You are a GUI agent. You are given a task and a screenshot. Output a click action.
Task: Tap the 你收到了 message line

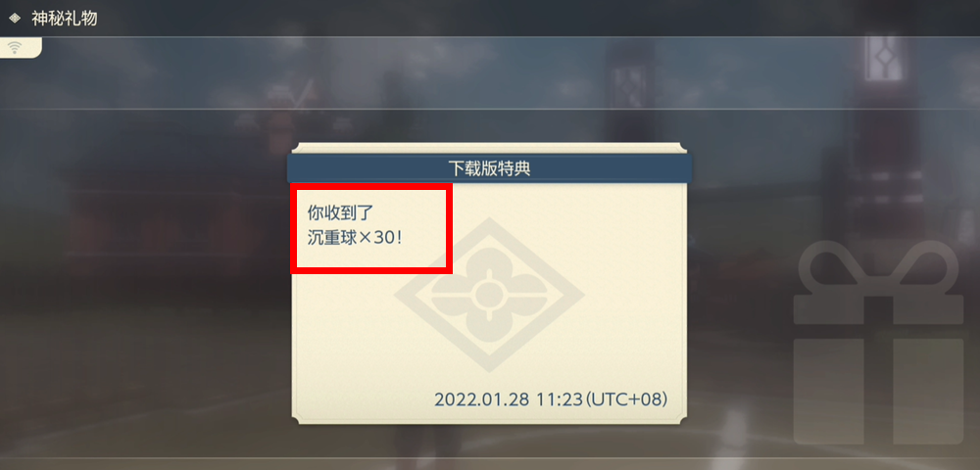(x=340, y=212)
